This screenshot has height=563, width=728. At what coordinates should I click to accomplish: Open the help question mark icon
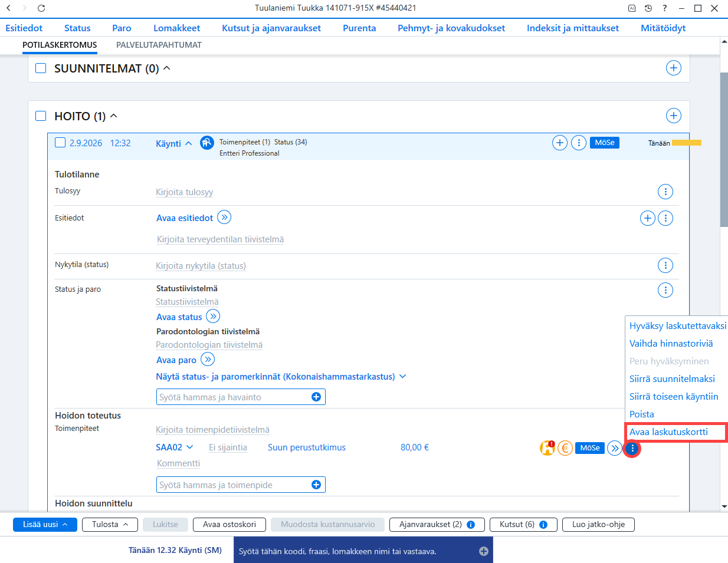[x=665, y=8]
